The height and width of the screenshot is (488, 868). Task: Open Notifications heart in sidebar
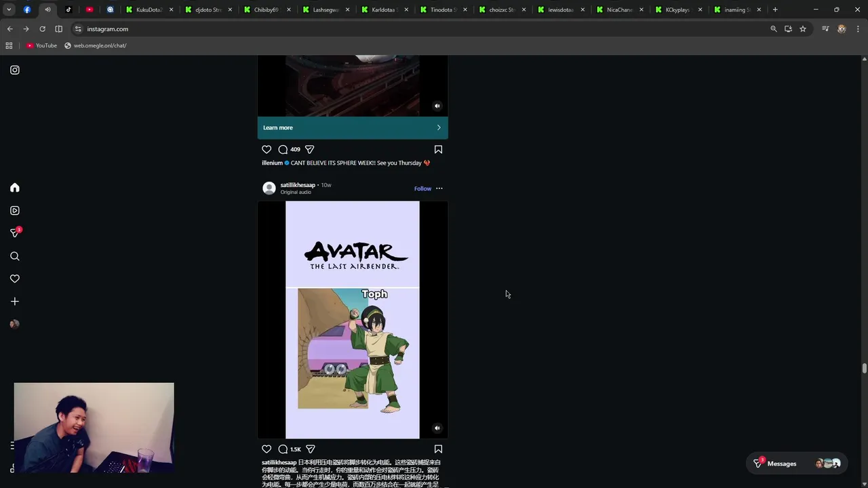15,279
